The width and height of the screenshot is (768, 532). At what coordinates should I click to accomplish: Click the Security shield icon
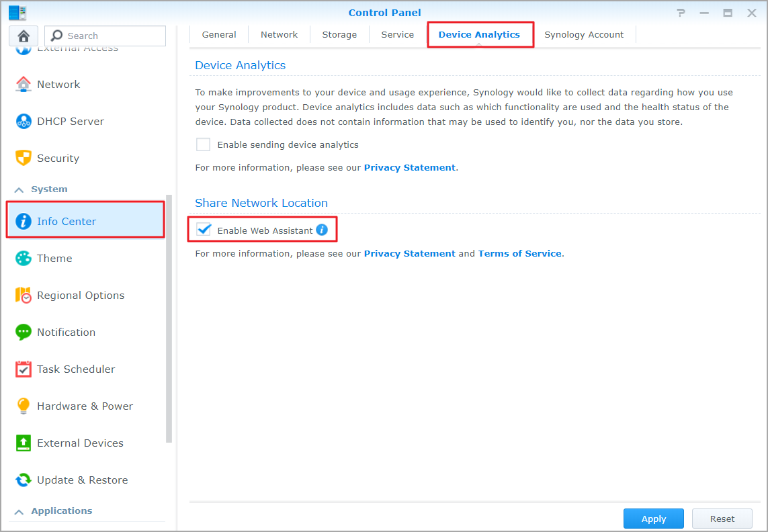(x=23, y=159)
